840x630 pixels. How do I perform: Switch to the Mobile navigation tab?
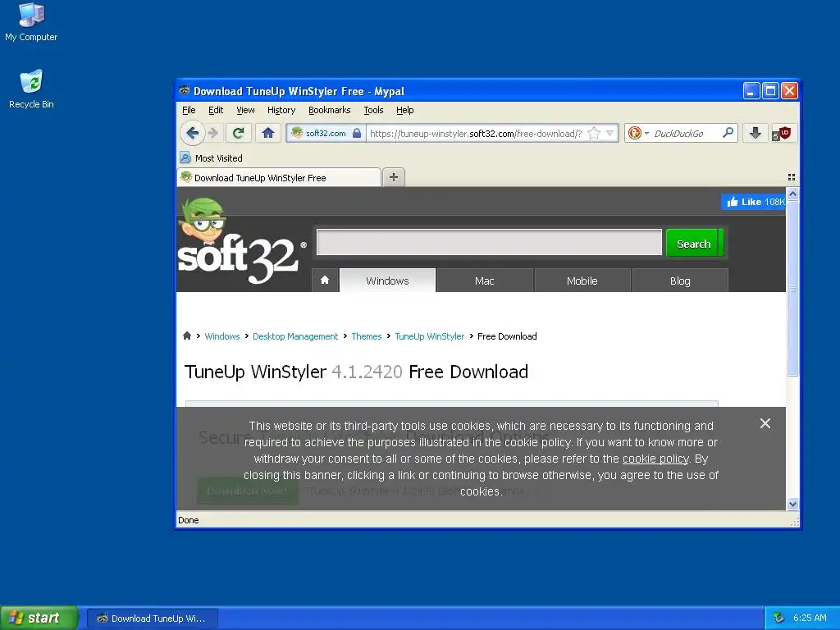point(582,281)
